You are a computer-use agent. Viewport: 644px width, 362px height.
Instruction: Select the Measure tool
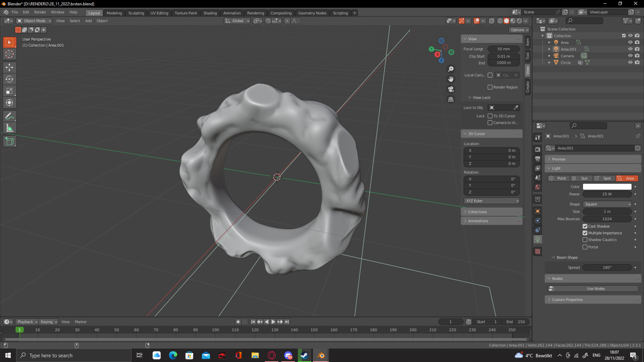9,127
